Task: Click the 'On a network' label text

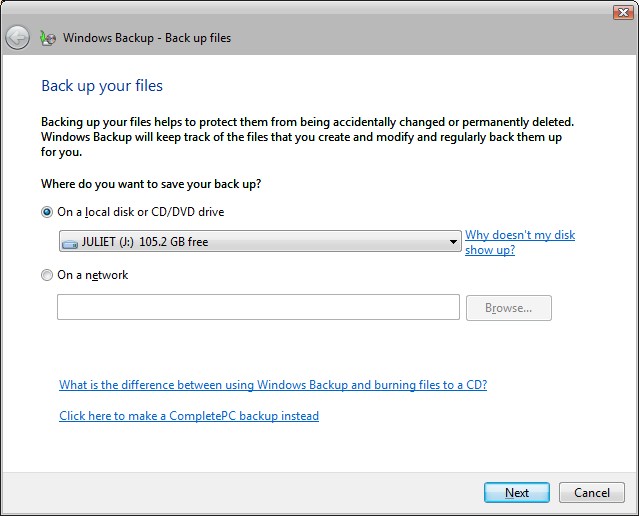Action: 93,275
